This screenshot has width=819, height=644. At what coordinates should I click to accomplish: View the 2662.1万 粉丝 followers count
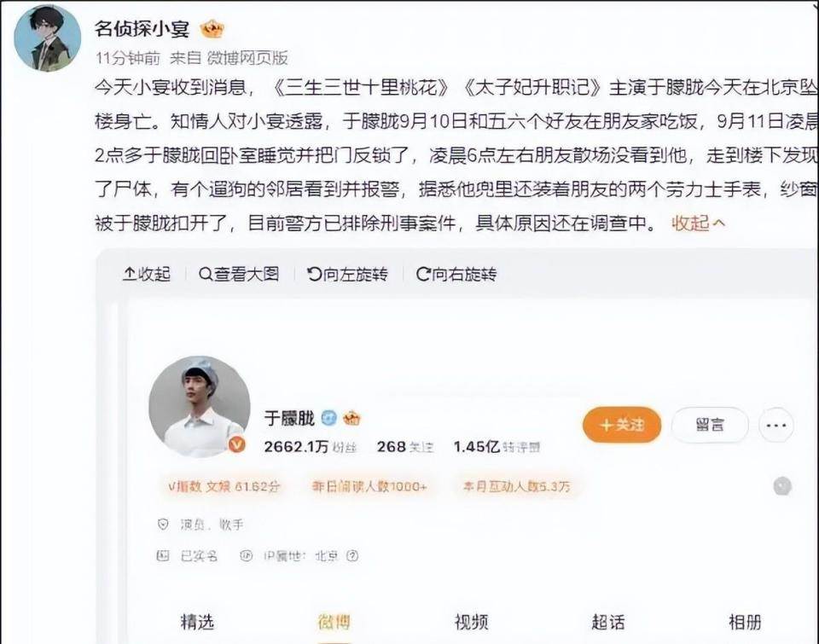pos(311,447)
